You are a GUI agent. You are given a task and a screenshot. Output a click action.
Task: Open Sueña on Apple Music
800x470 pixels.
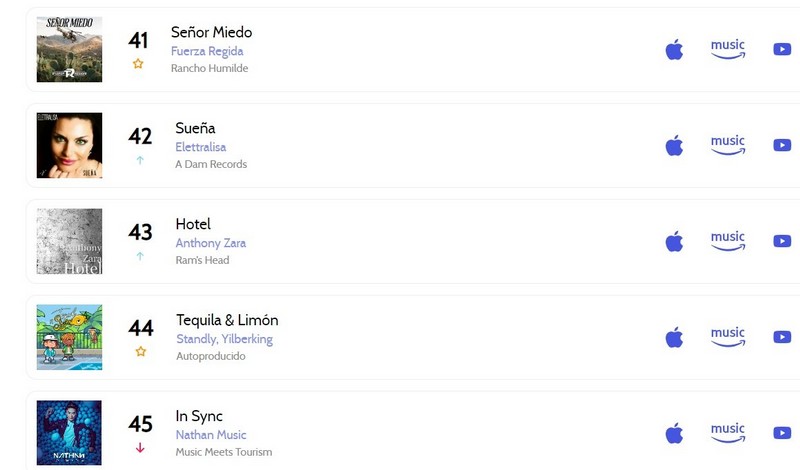(x=674, y=145)
